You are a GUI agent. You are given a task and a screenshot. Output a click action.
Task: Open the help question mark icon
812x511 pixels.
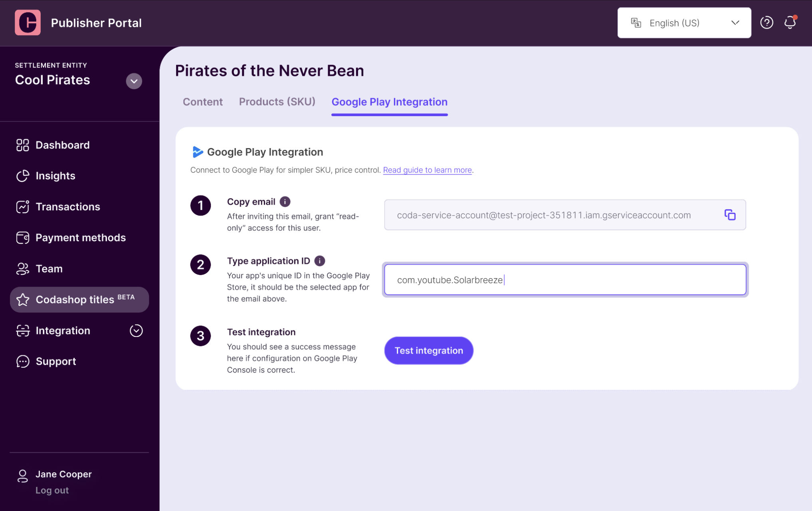click(766, 23)
